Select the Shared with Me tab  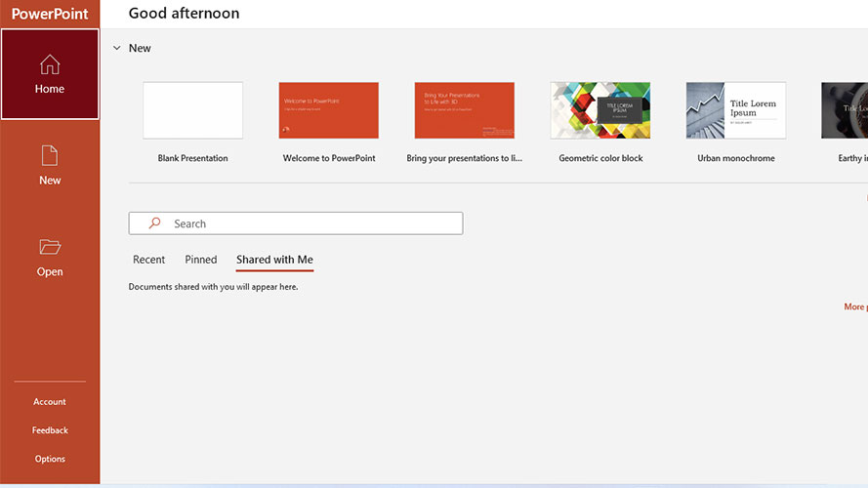coord(274,260)
